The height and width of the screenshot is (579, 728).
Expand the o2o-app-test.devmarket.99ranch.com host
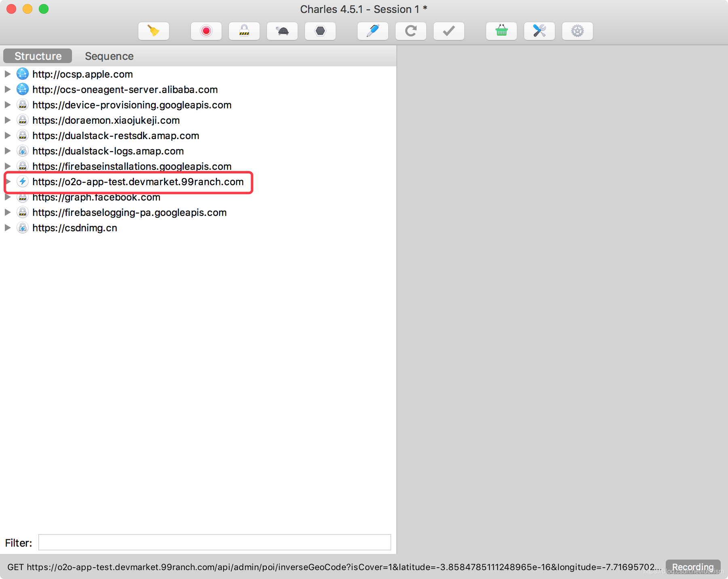point(8,182)
